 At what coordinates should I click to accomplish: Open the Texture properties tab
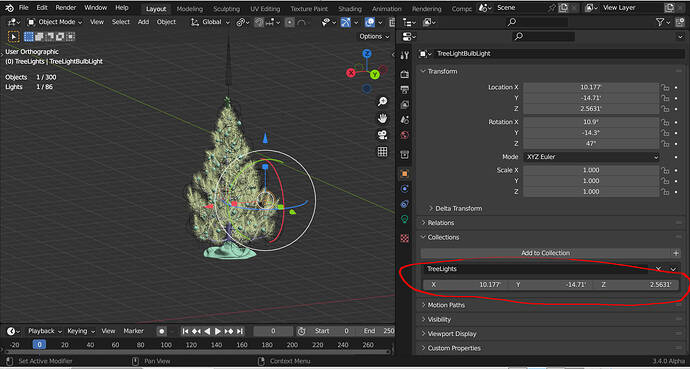click(404, 238)
